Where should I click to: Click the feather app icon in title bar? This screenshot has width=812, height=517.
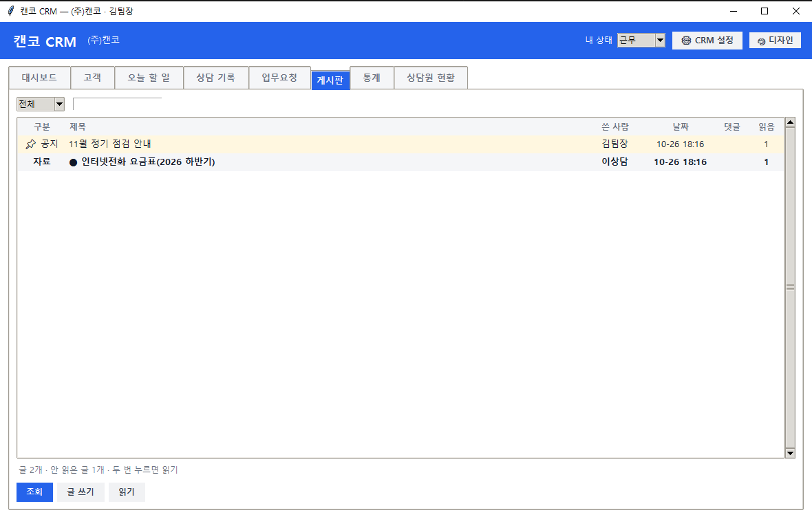[x=11, y=11]
